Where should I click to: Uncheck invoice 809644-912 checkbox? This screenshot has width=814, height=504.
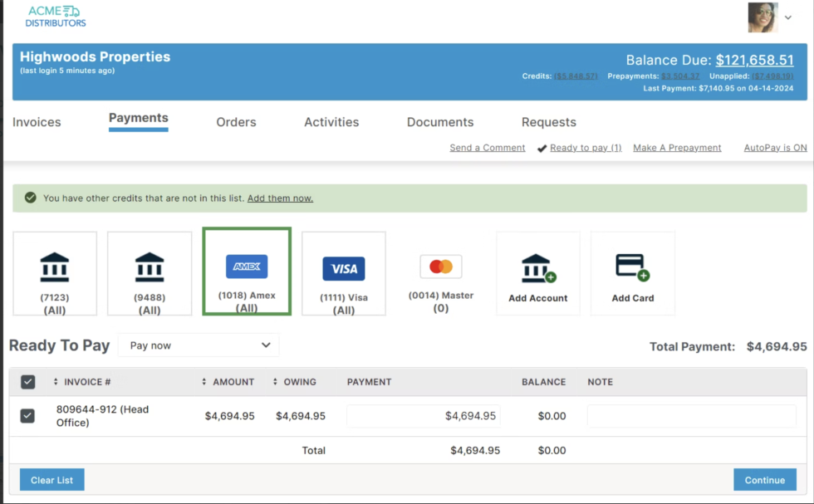tap(28, 416)
